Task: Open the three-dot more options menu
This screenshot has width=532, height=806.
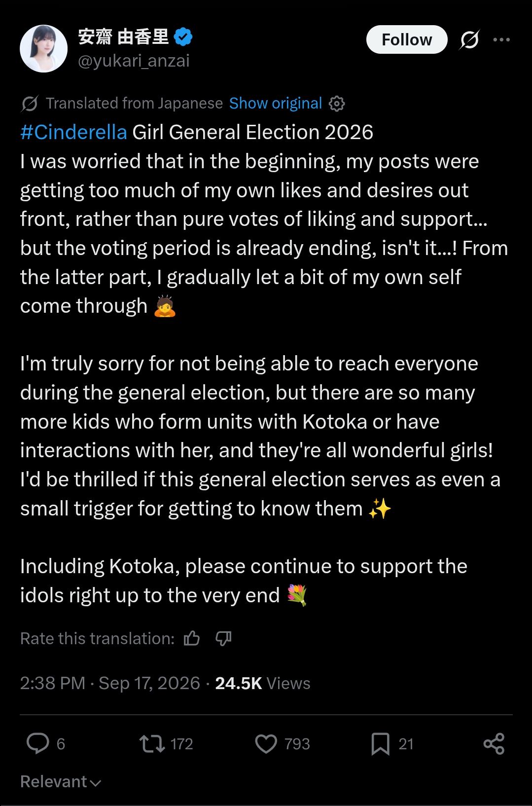Action: pos(501,39)
